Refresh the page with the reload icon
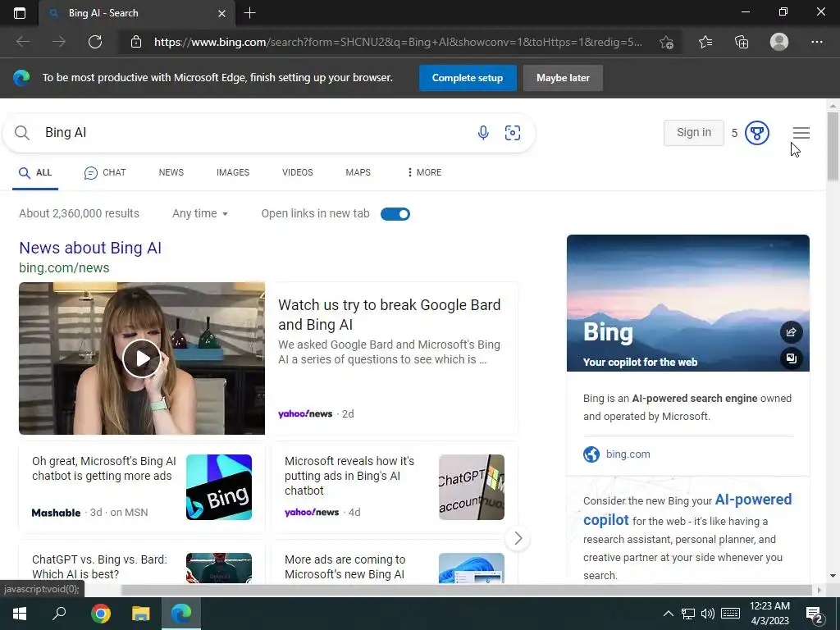This screenshot has height=630, width=840. [95, 42]
